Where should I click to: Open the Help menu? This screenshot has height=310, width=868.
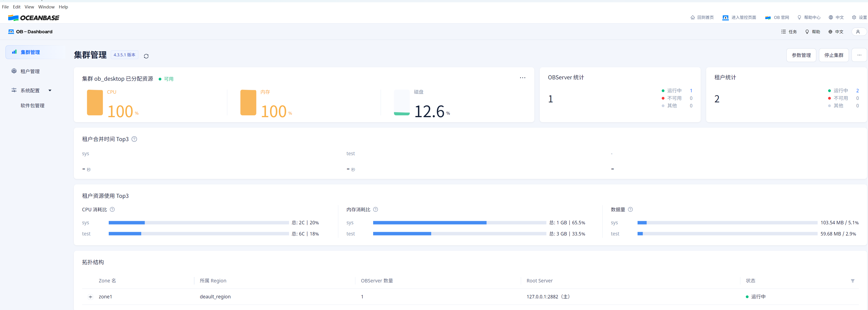[x=63, y=7]
